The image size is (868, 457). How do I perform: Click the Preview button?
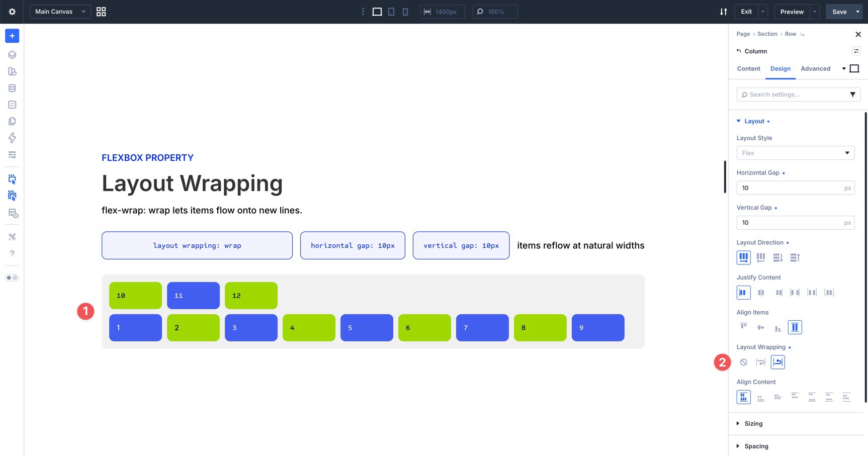[x=792, y=12]
